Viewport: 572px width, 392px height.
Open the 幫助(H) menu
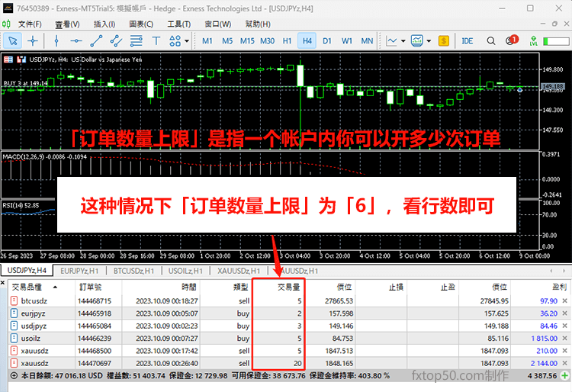coord(258,24)
